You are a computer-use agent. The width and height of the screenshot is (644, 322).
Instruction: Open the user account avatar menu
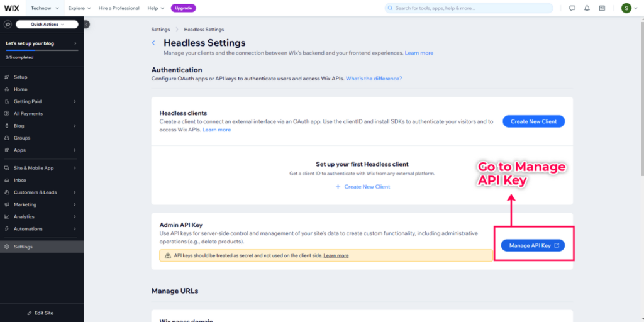[x=626, y=8]
